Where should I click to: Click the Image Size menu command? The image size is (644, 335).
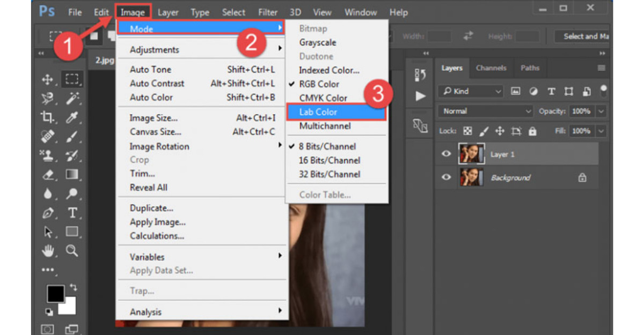pos(153,118)
